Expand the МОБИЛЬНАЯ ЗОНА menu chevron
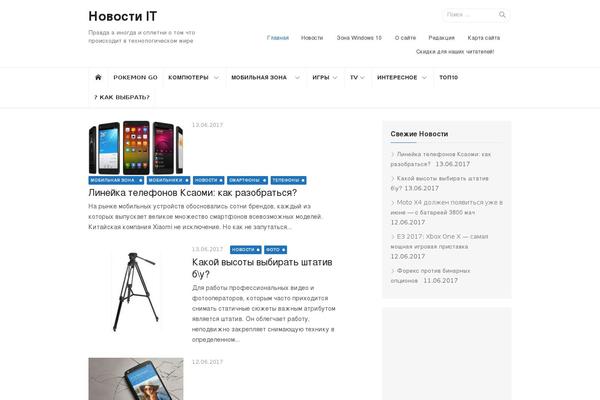 (297, 78)
